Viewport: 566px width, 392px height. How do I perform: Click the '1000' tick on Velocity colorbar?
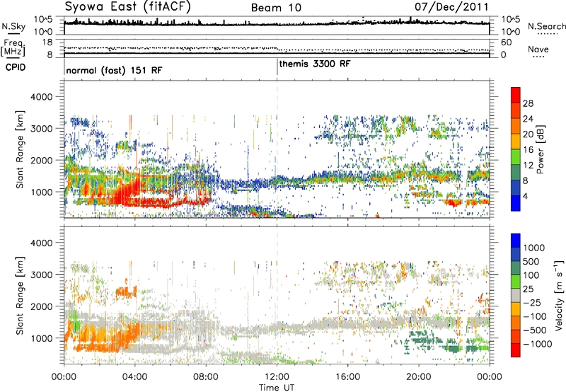point(533,248)
